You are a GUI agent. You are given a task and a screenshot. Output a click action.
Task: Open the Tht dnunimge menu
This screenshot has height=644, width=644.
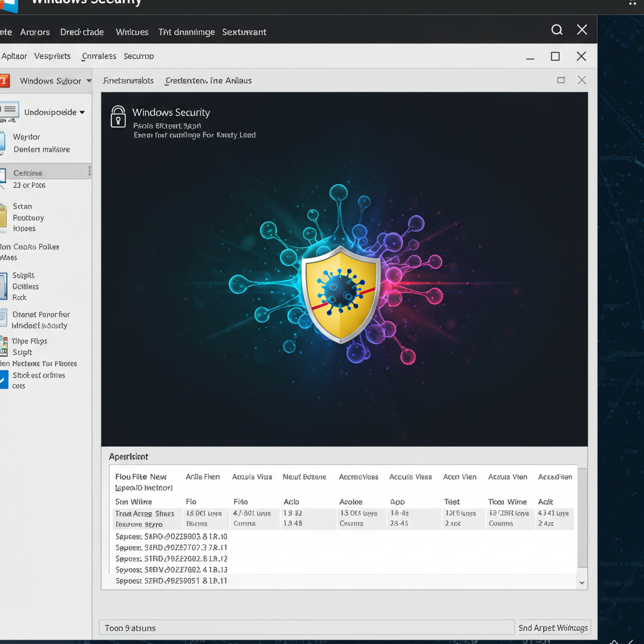(186, 32)
